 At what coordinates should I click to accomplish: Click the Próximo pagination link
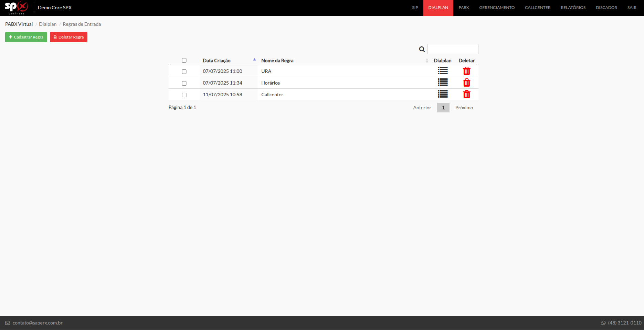(464, 108)
